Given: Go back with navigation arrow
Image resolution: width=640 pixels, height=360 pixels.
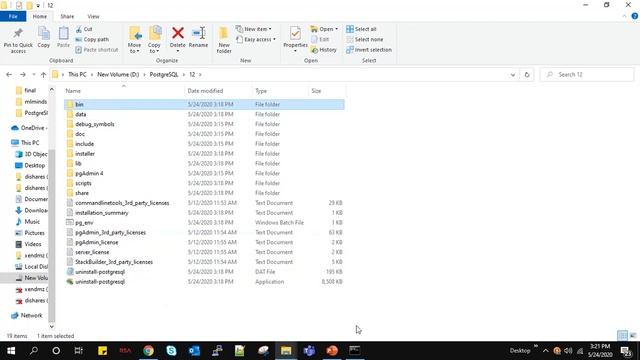Looking at the screenshot, I should (9, 75).
